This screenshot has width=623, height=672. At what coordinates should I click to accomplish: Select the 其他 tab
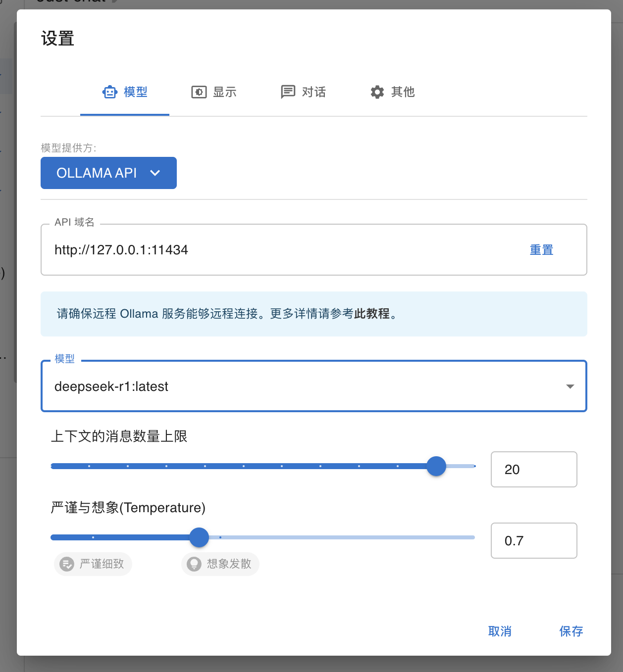(392, 92)
